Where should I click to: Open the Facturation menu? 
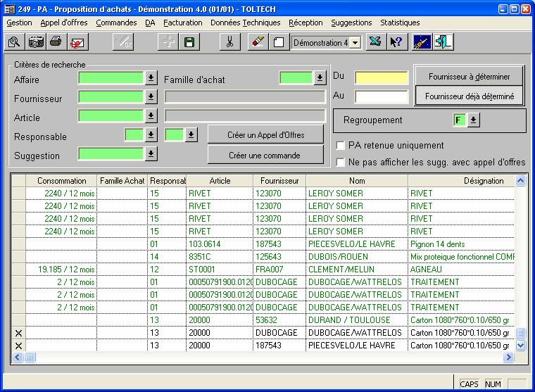183,23
